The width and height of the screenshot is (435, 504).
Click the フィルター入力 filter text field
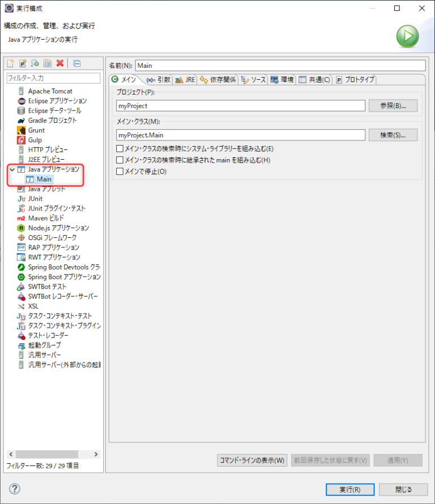point(53,78)
